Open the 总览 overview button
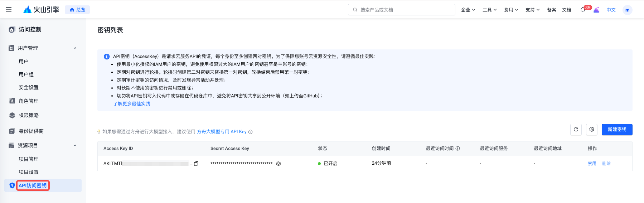Viewport: 644px width, 203px height. (x=77, y=10)
